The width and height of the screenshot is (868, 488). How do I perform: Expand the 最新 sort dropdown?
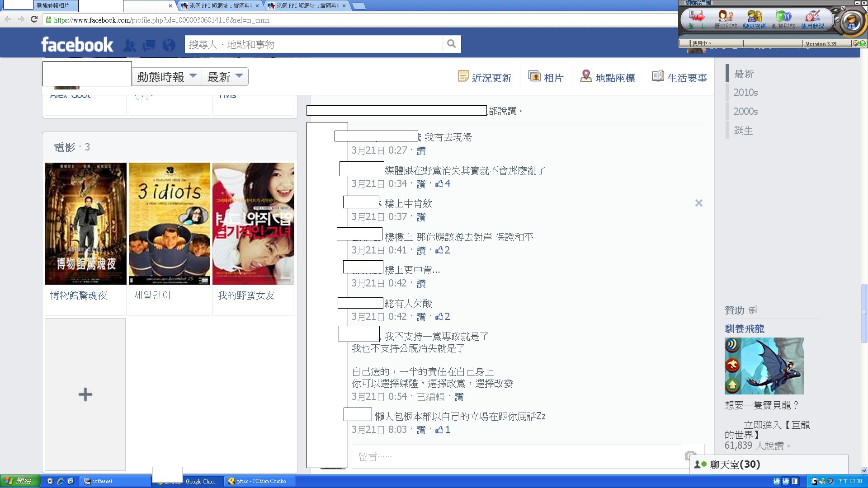point(225,76)
